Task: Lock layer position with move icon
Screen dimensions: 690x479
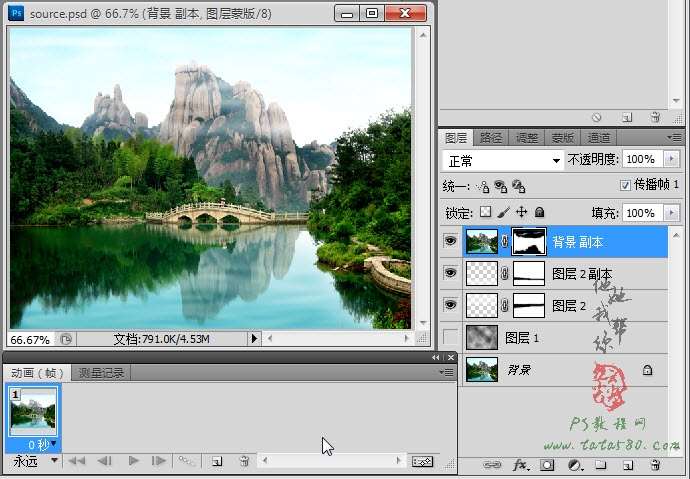Action: (521, 212)
